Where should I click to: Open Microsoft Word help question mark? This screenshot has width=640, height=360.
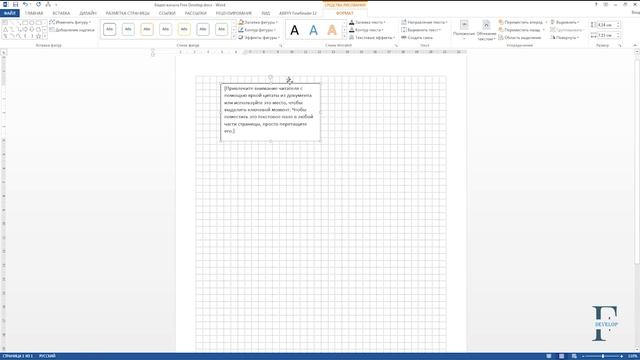point(596,4)
